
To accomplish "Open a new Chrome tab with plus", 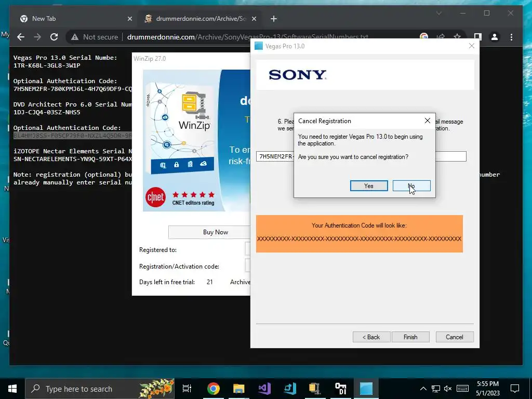I will pos(274,19).
